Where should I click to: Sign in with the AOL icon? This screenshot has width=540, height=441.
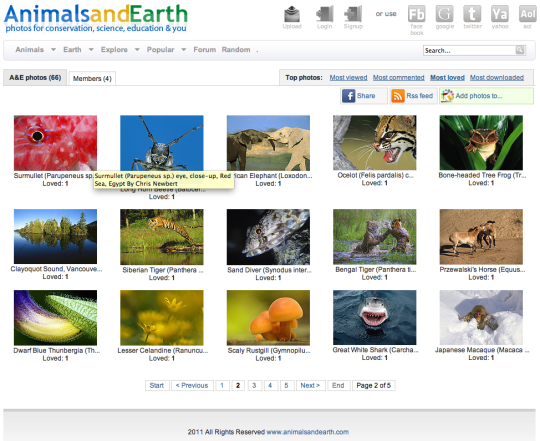coord(527,14)
